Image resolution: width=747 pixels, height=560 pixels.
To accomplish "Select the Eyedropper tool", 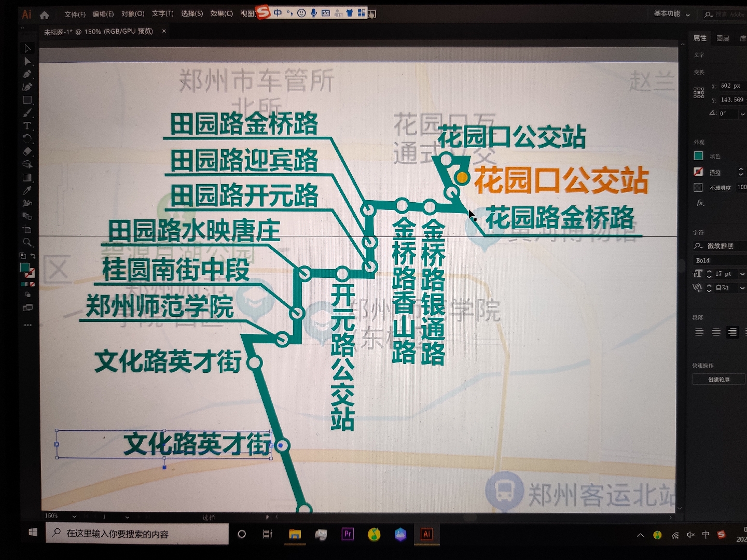I will click(27, 190).
